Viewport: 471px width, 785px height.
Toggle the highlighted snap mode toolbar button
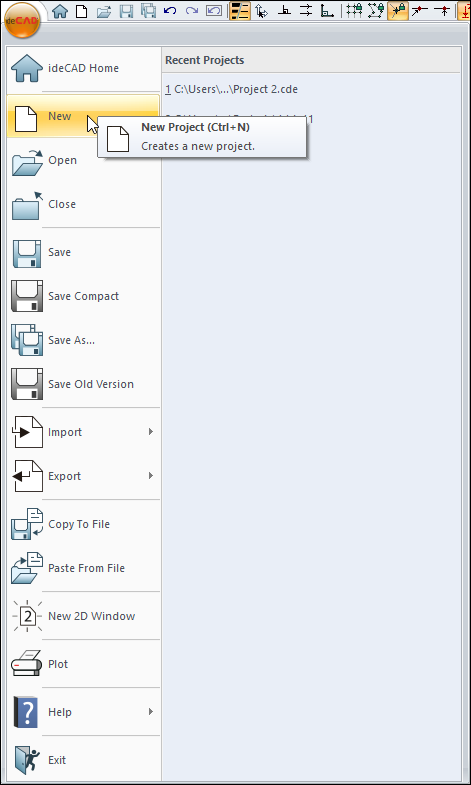[398, 11]
